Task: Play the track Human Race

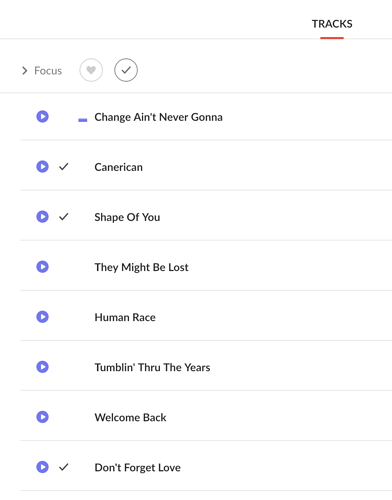Action: coord(42,317)
